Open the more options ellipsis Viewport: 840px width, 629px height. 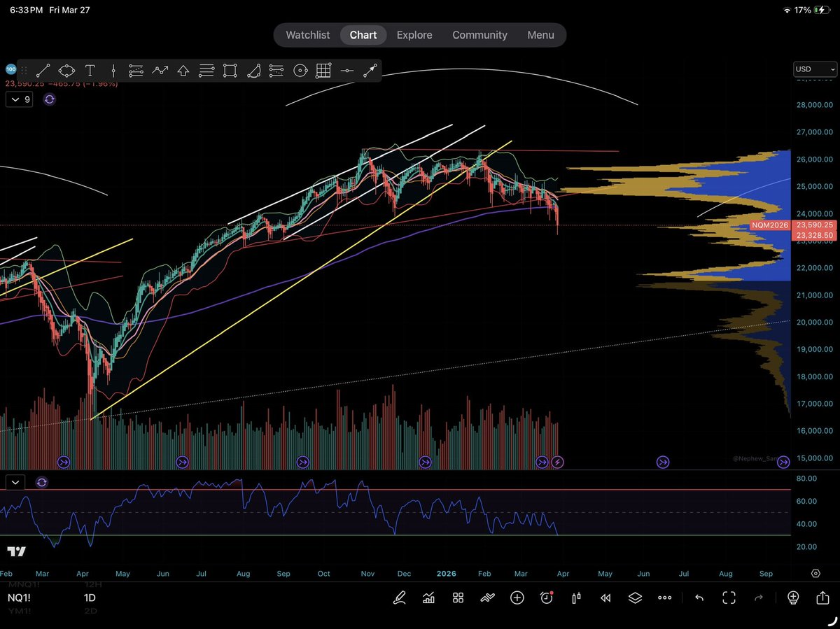(664, 598)
